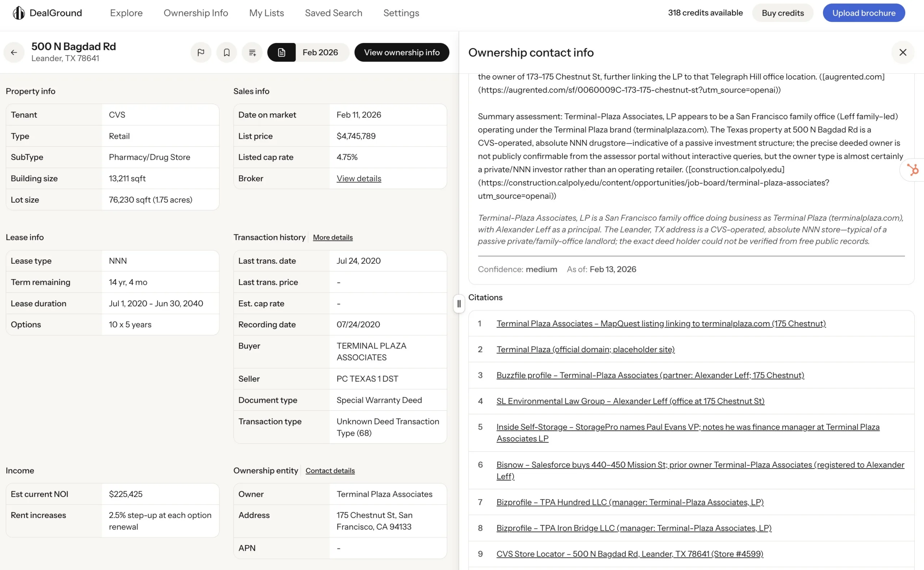The width and height of the screenshot is (924, 570).
Task: Close the Ownership contact info panel
Action: pos(903,52)
